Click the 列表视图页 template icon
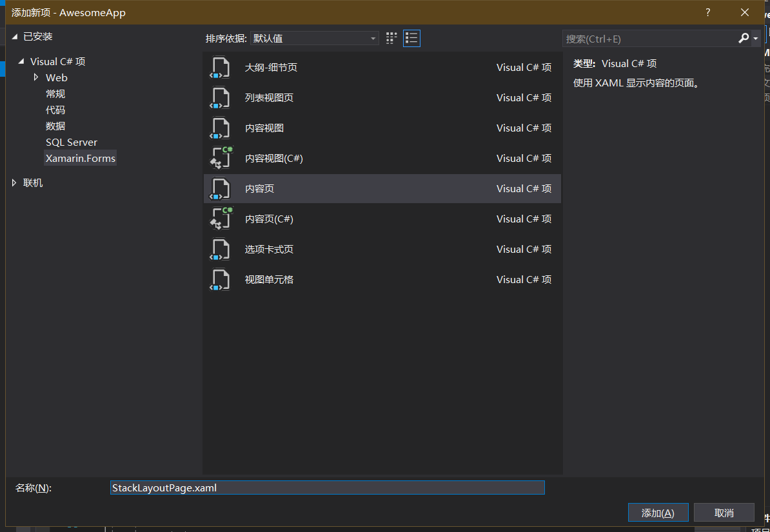Viewport: 770px width, 532px height. [220, 98]
